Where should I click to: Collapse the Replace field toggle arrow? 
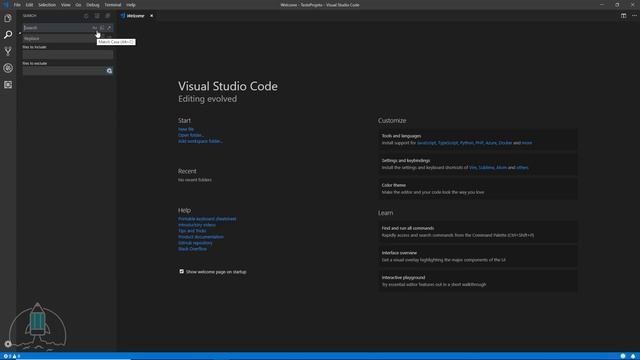[20, 33]
